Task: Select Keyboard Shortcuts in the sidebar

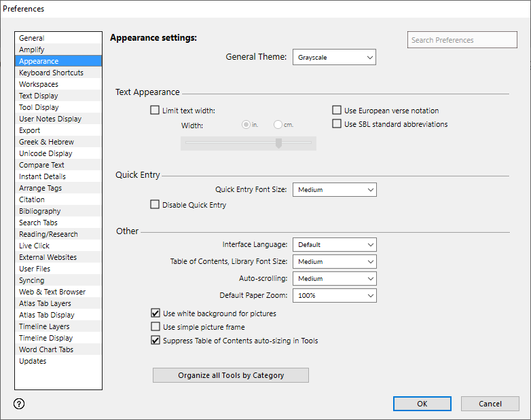Action: (x=52, y=73)
